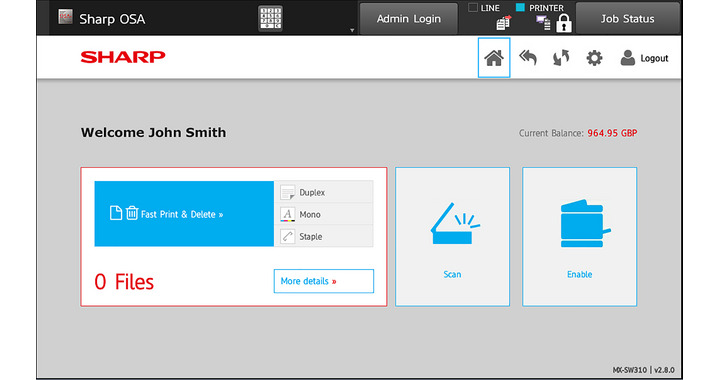
Task: Click the Sharp OSA title text
Action: [x=112, y=19]
